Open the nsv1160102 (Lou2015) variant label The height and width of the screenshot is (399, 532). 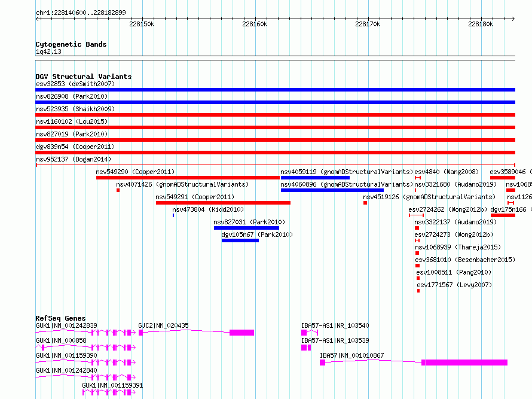click(x=72, y=121)
